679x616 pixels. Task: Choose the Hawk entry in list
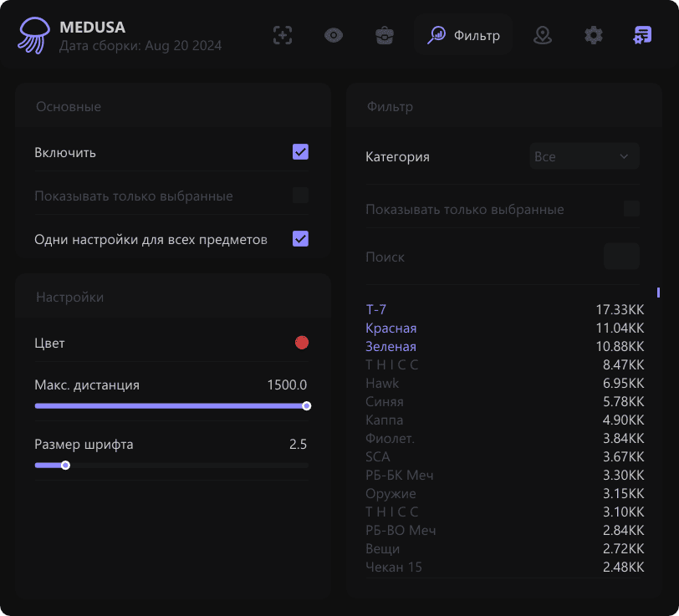pos(382,383)
